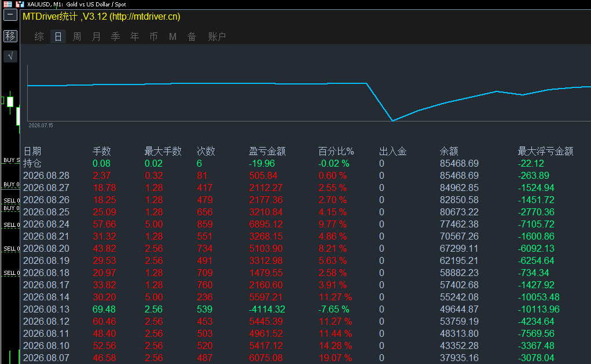Click the percentage 19.07 % cell
This screenshot has height=364, width=591.
[x=335, y=358]
